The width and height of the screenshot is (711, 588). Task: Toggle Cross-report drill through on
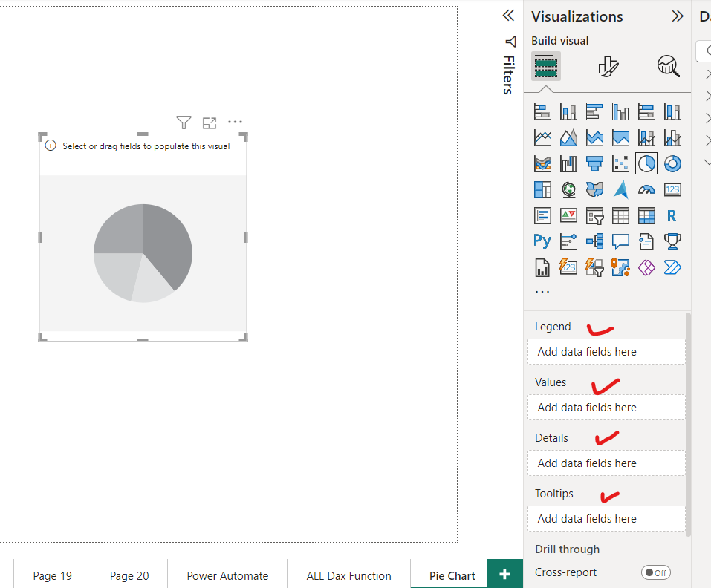point(656,572)
